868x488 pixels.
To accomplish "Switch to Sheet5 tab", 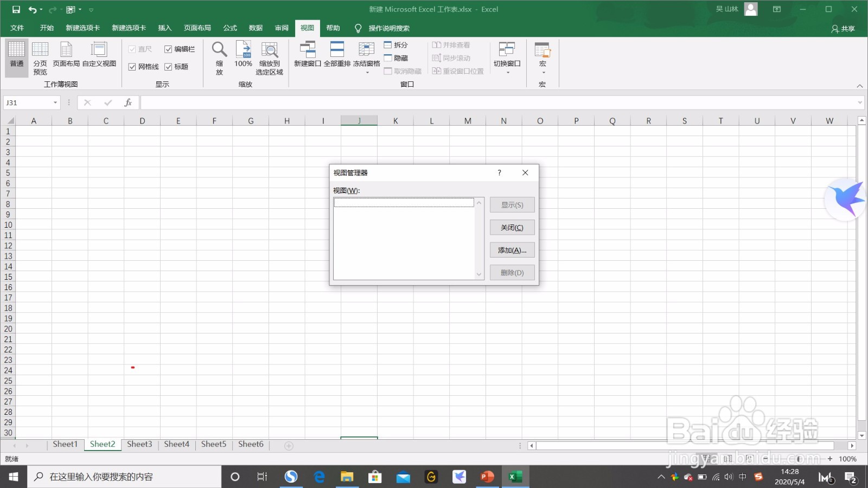I will (x=214, y=444).
